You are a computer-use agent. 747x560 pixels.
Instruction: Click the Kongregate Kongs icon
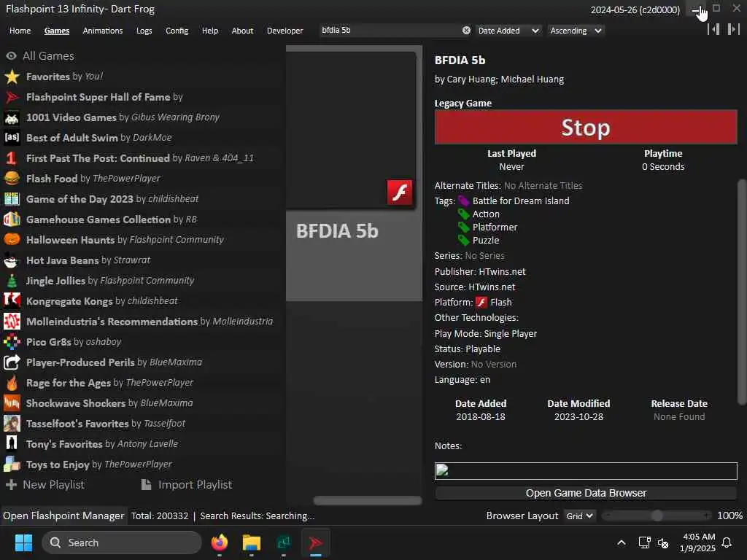click(x=12, y=301)
